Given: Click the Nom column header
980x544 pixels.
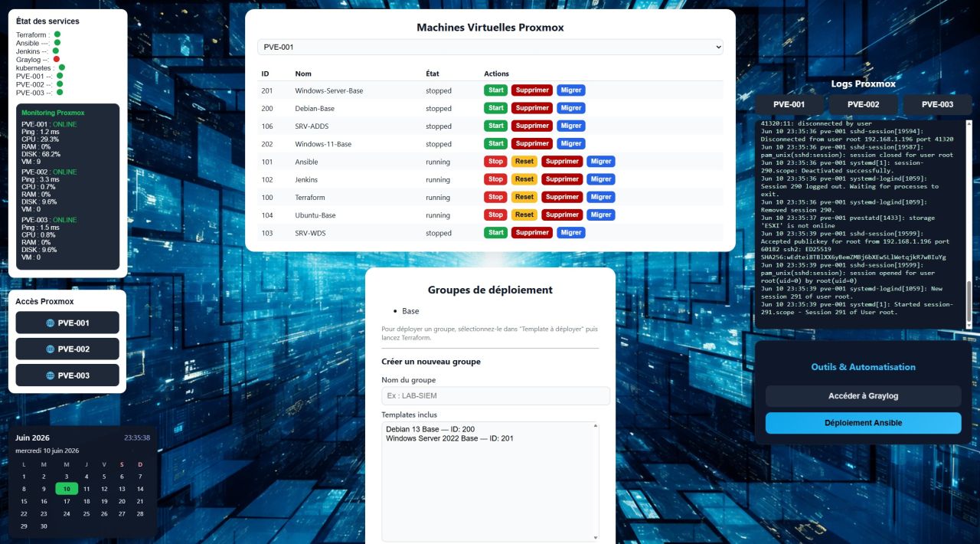Looking at the screenshot, I should click(303, 74).
